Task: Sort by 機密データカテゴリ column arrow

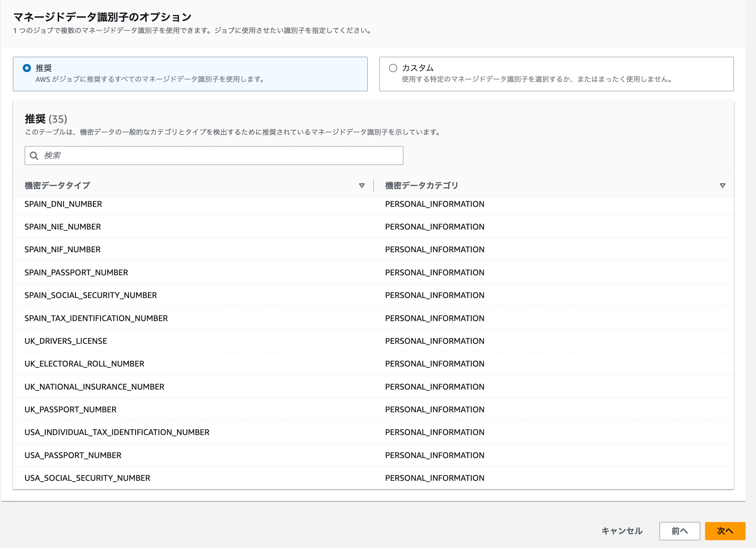Action: point(722,186)
